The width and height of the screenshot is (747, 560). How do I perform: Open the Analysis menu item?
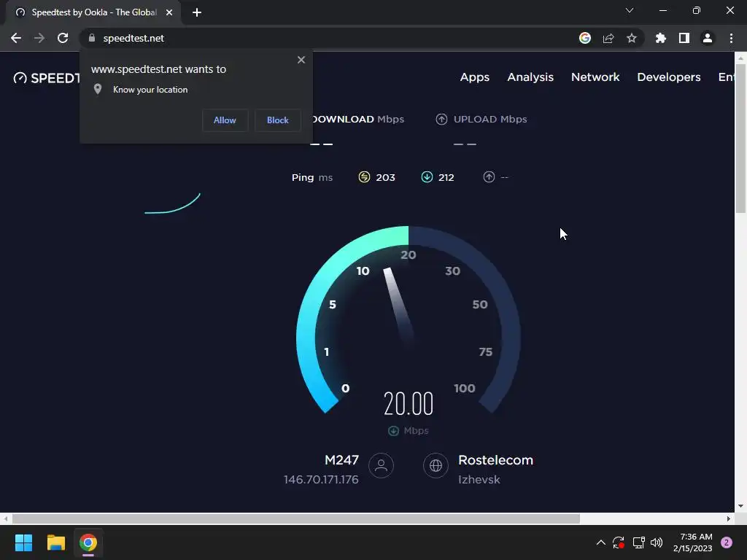coord(530,77)
